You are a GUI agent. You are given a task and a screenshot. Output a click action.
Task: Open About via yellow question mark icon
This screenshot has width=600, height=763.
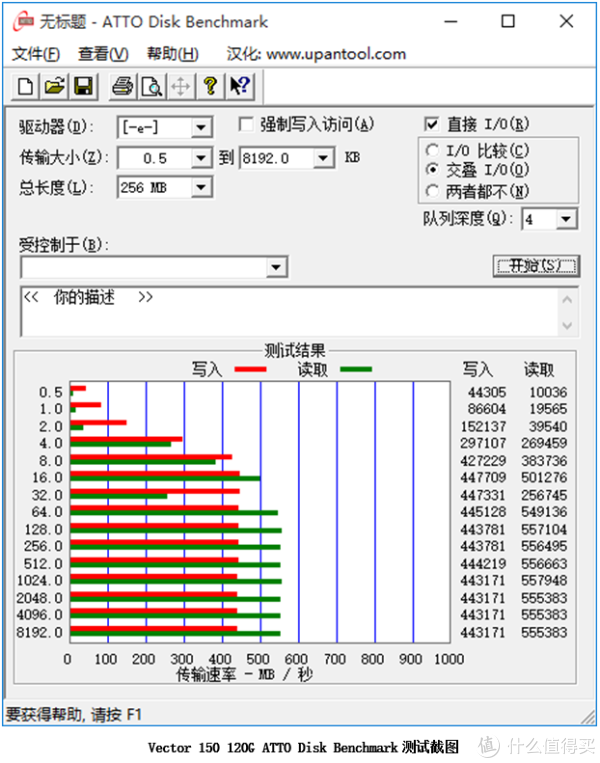(210, 87)
